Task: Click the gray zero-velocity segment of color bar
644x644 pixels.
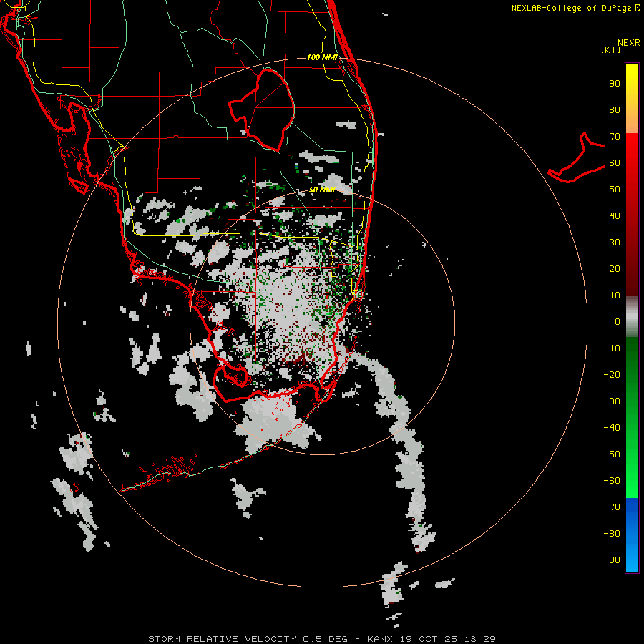Action: tap(632, 317)
